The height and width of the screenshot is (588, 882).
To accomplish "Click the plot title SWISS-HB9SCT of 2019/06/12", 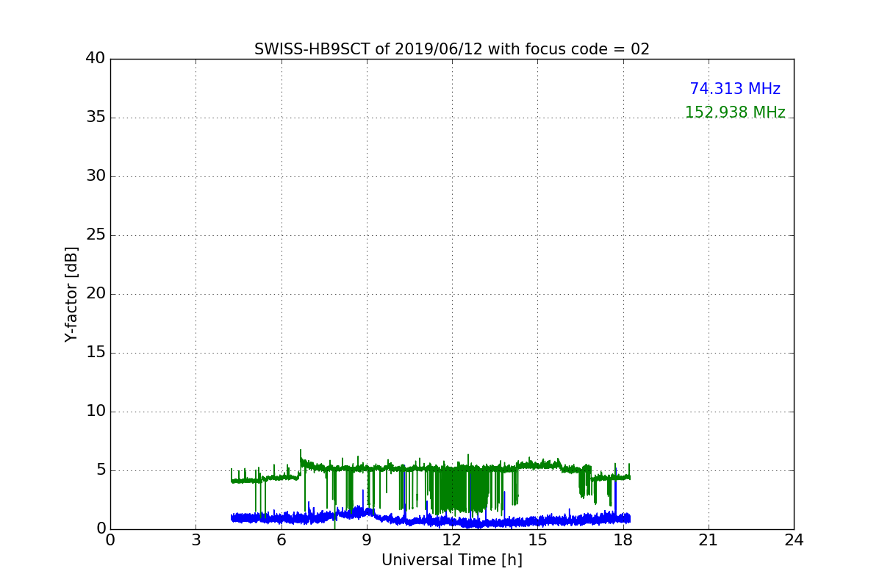I will (x=452, y=49).
